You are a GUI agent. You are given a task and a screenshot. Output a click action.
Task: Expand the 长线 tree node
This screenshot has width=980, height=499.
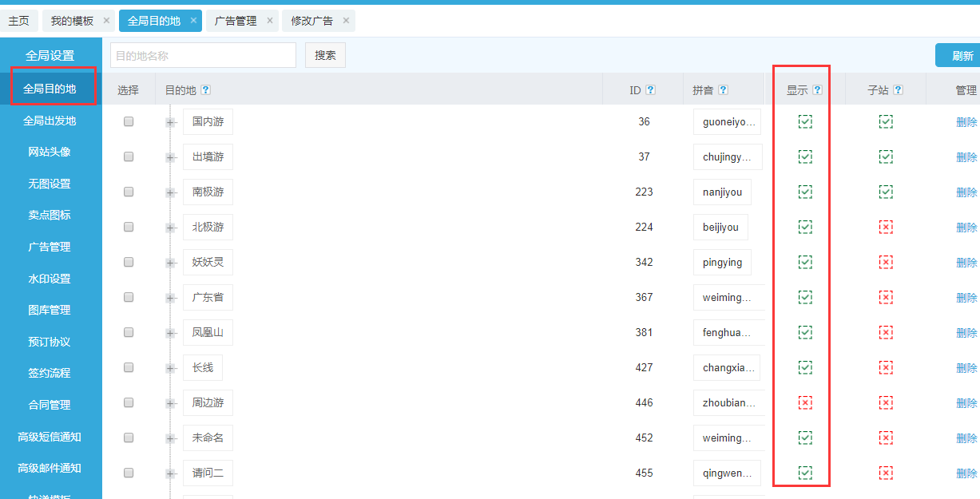point(171,369)
